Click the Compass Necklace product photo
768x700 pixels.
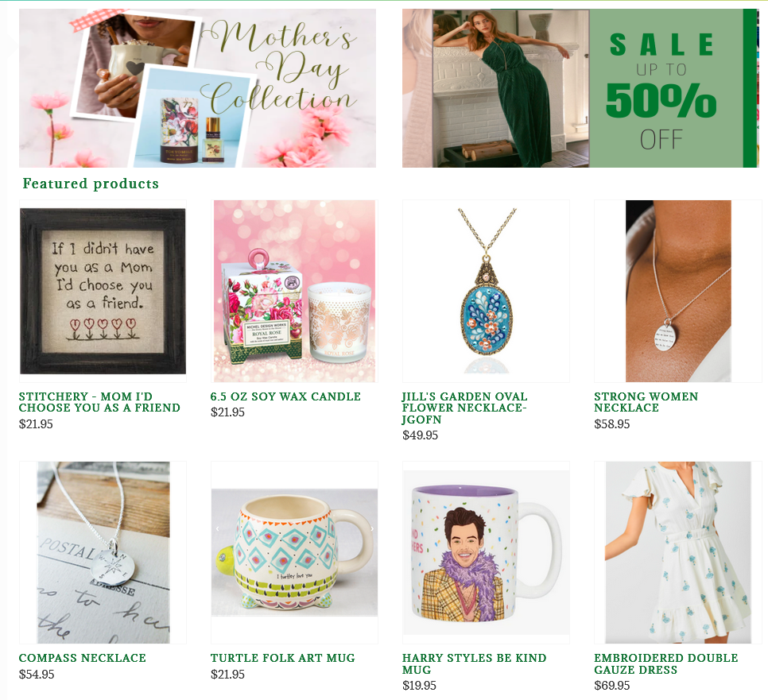click(103, 552)
